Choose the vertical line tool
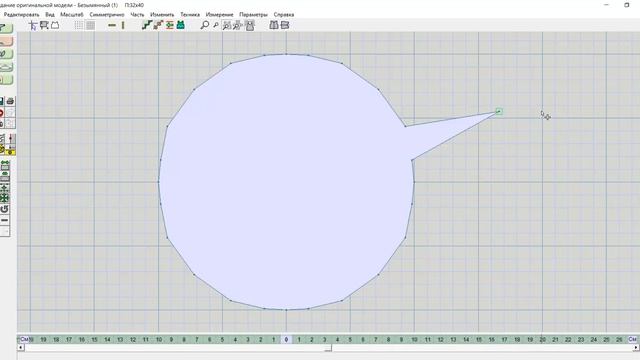This screenshot has width=640, height=360. 123,25
